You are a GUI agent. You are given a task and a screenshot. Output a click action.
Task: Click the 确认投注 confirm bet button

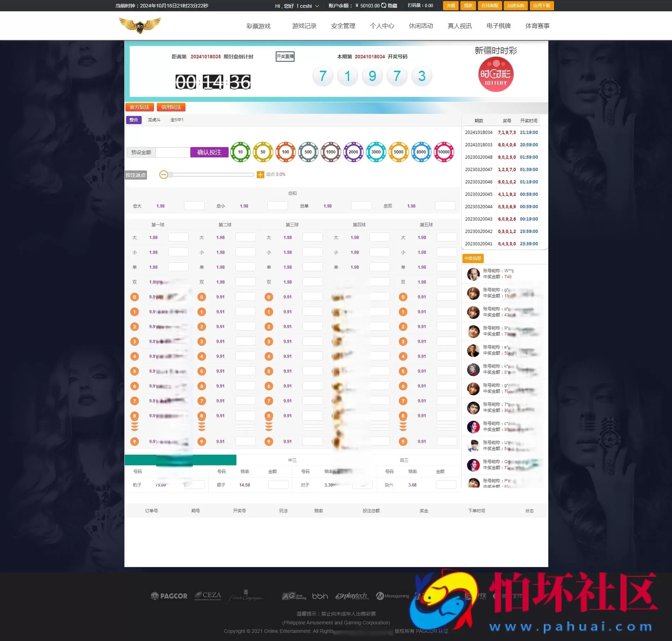209,152
